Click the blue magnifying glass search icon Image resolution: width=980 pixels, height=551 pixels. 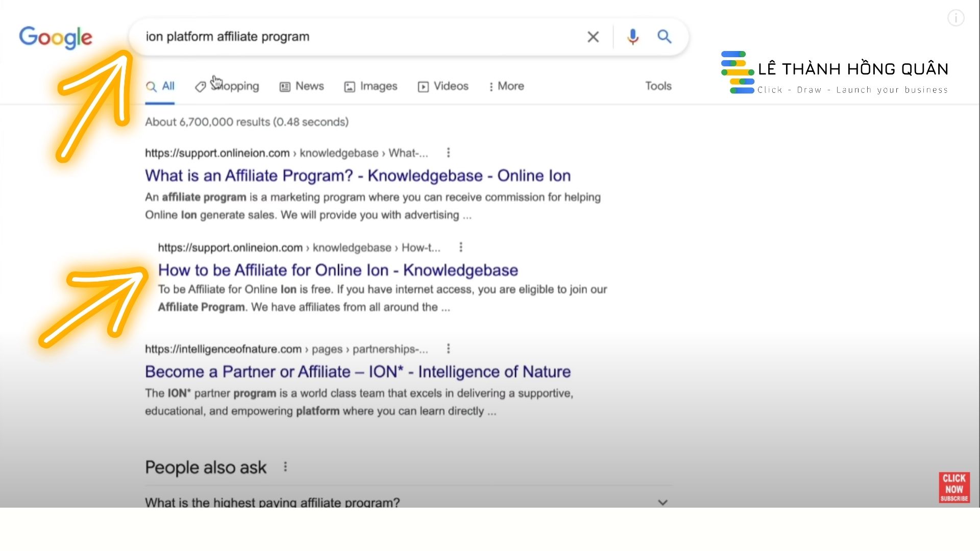coord(664,37)
